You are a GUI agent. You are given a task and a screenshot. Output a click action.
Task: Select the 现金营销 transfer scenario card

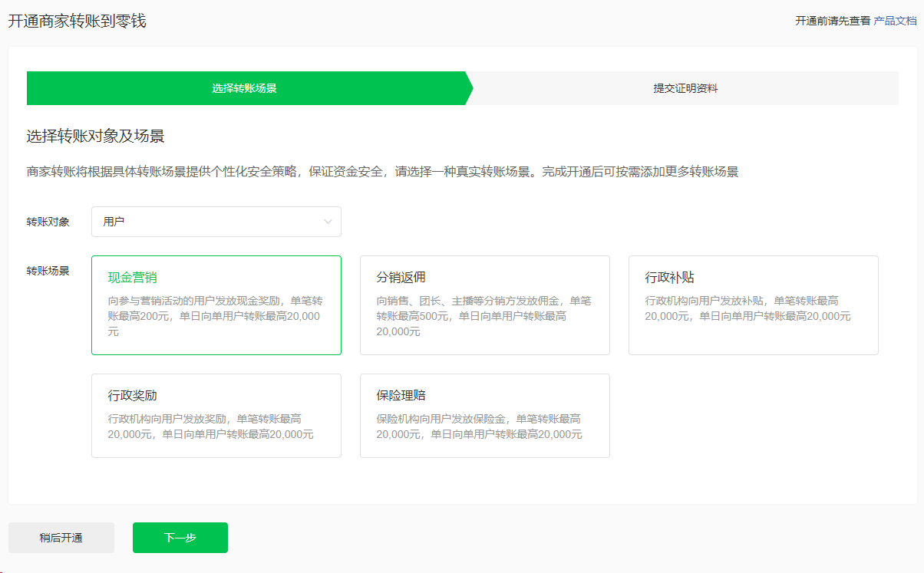click(x=216, y=305)
